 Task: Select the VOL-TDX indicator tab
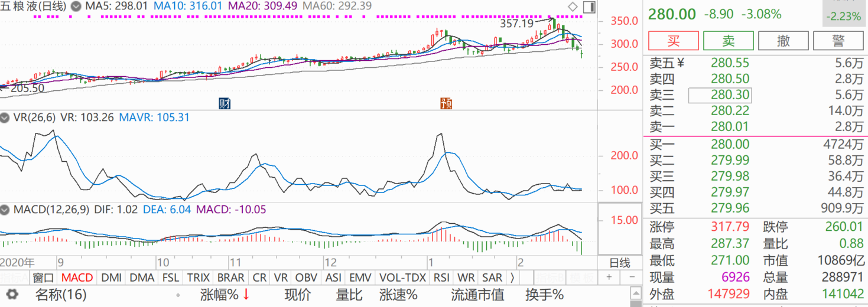[x=402, y=277]
